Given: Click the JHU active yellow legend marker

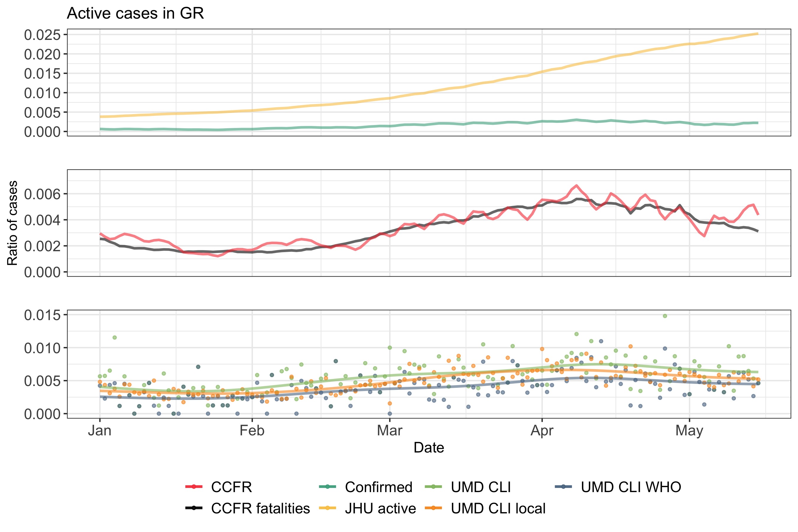Looking at the screenshot, I should 327,508.
